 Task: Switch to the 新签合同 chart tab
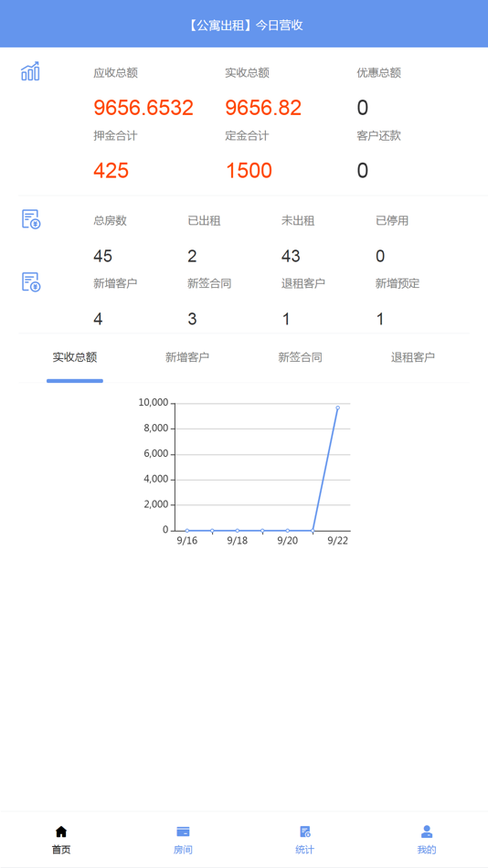coord(301,357)
